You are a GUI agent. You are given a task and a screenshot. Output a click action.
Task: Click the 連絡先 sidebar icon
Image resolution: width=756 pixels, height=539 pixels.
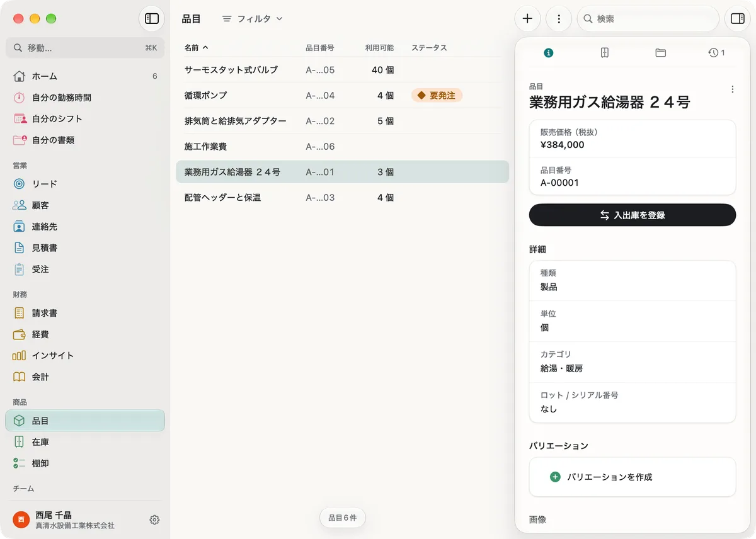(x=20, y=227)
